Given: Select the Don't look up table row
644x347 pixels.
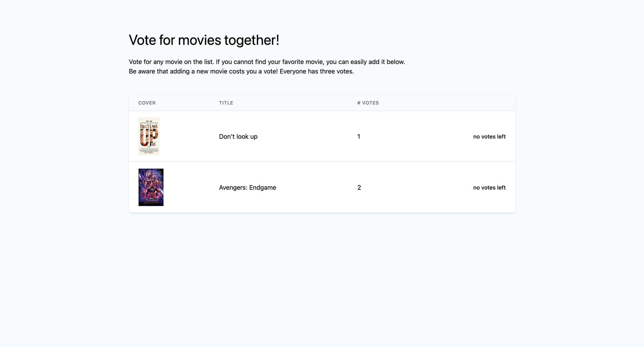Looking at the screenshot, I should click(322, 136).
